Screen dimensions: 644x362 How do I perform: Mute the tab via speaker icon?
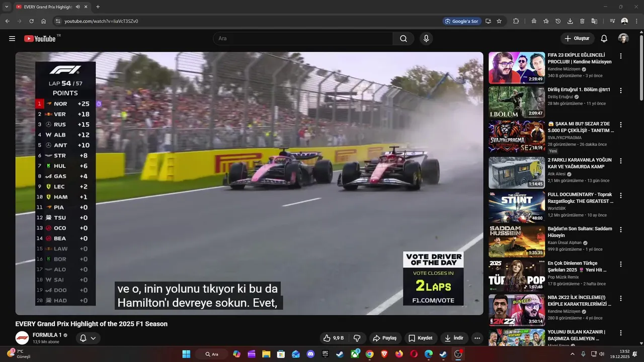tap(77, 7)
